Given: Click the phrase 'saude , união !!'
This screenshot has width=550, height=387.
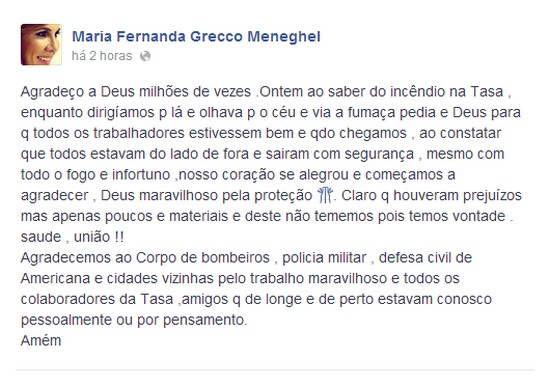Looking at the screenshot, I should (x=72, y=237).
